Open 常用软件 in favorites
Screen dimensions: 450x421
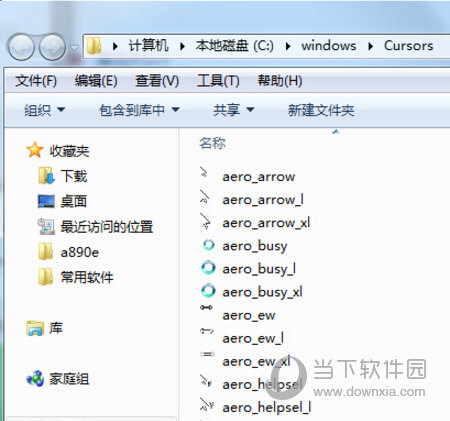pos(87,277)
